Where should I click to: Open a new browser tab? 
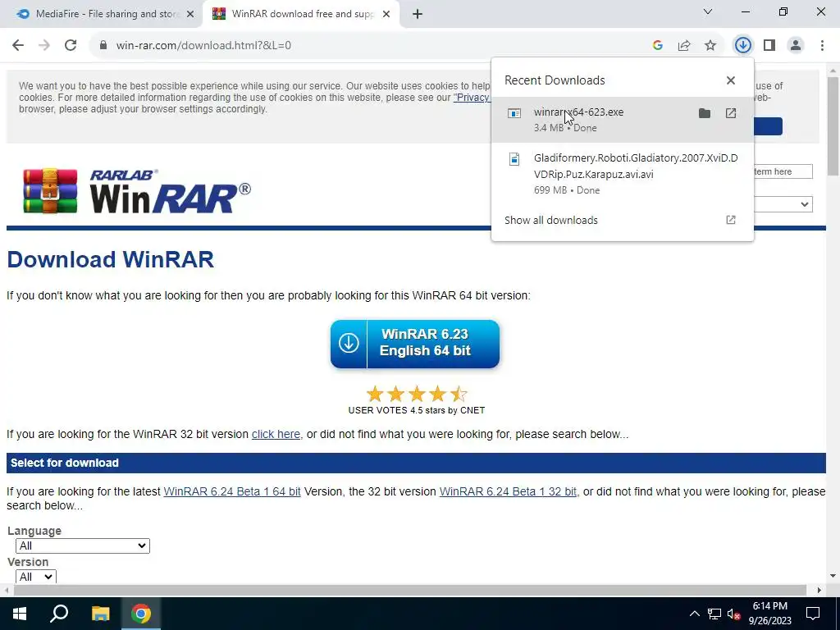(418, 15)
